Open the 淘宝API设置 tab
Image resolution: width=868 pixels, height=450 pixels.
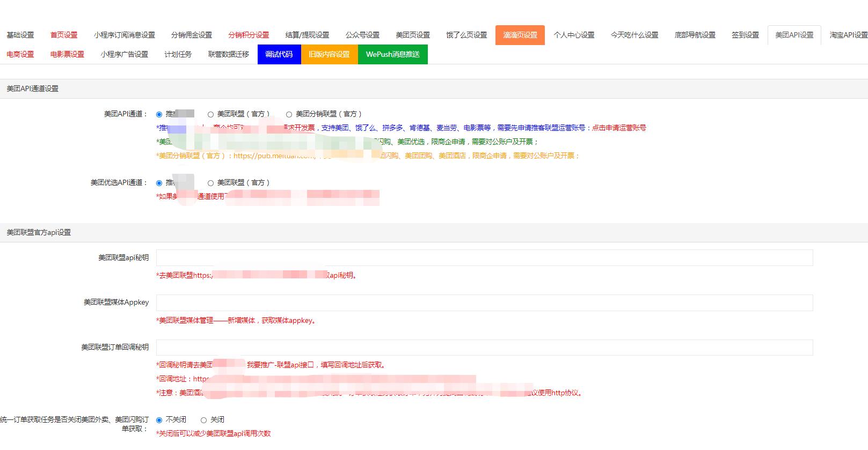849,35
